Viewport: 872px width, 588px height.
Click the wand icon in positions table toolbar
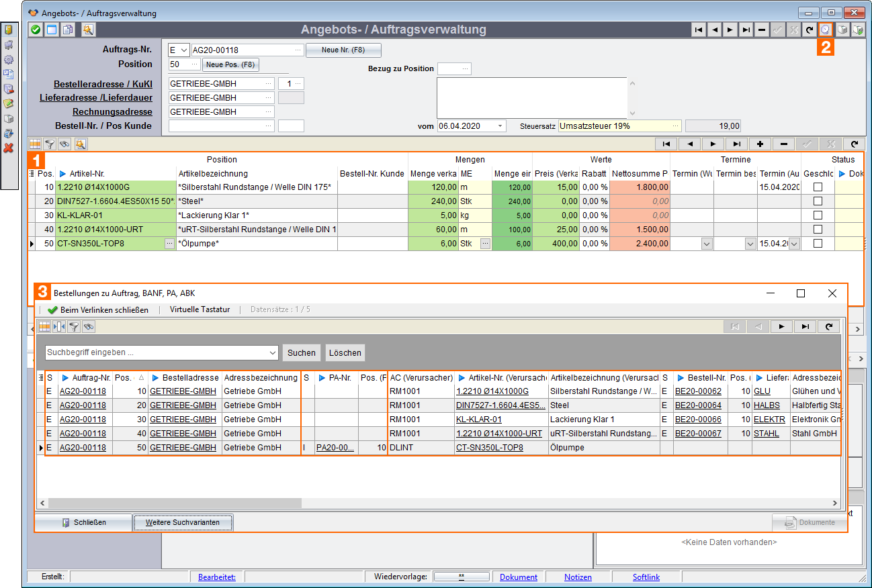[81, 144]
